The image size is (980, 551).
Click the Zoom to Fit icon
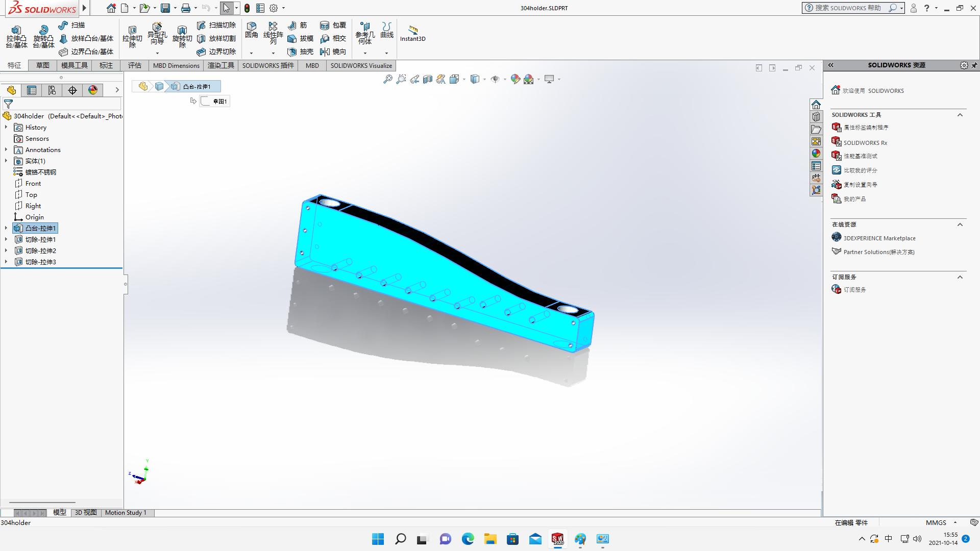click(x=388, y=79)
